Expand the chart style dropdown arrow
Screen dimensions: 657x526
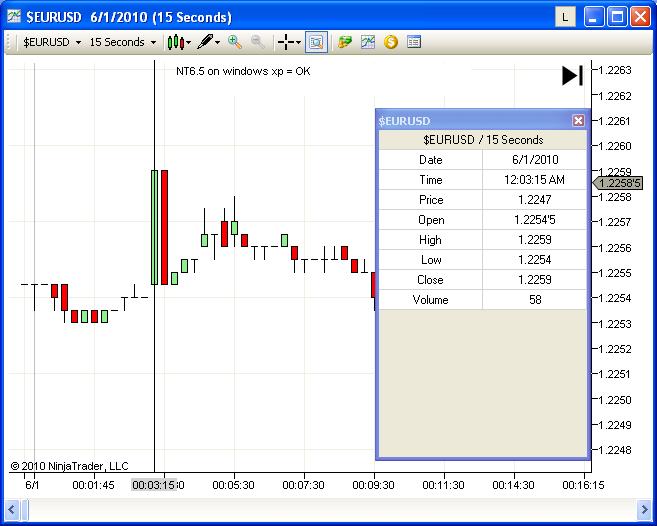tap(189, 42)
